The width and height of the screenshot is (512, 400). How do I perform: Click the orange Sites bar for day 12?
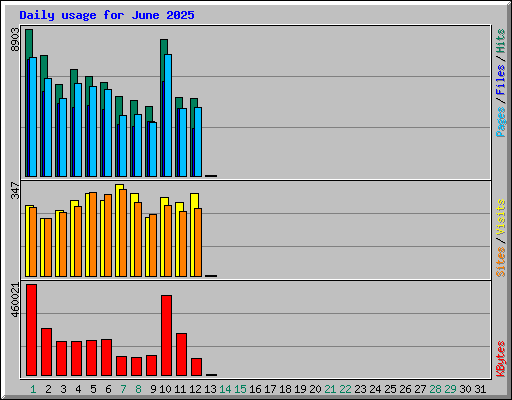click(198, 242)
